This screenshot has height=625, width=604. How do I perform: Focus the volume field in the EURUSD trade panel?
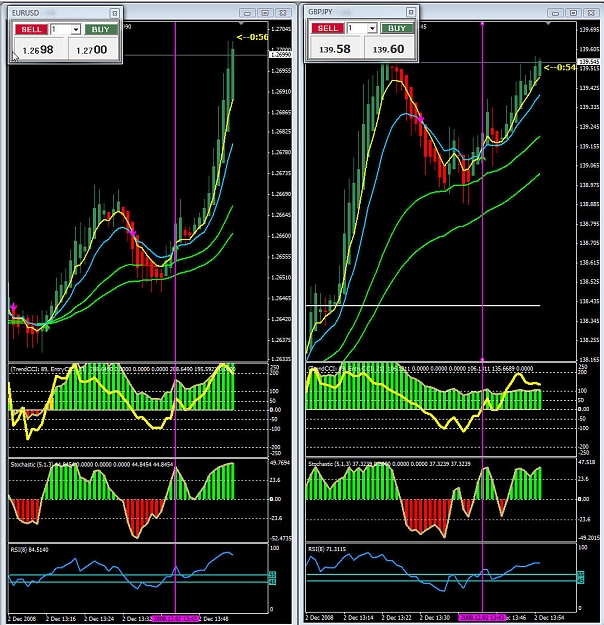coord(61,29)
